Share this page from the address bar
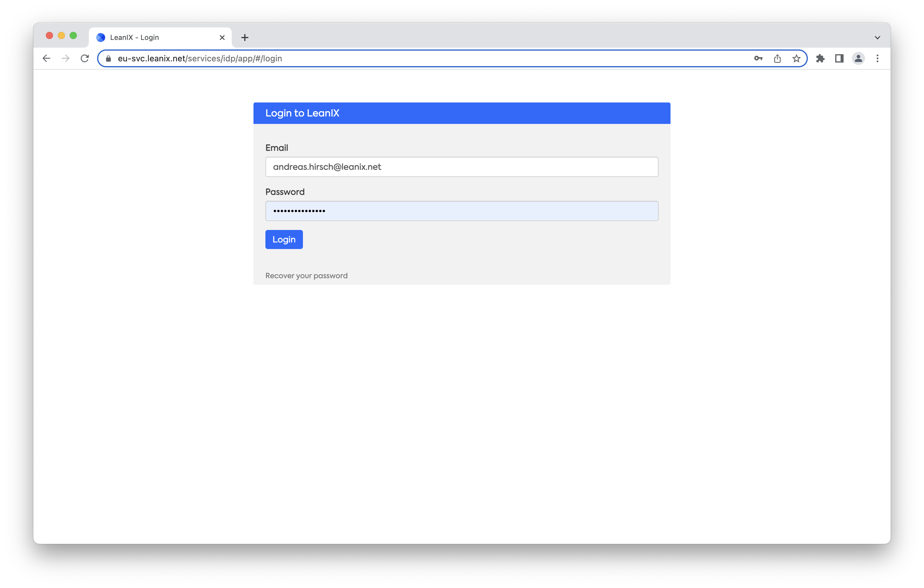The width and height of the screenshot is (924, 588). (x=777, y=58)
